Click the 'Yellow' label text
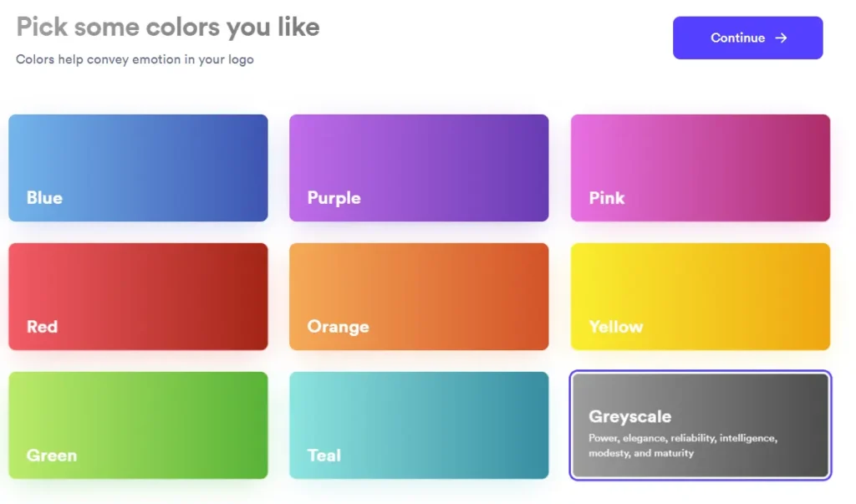The image size is (856, 504). pos(615,327)
